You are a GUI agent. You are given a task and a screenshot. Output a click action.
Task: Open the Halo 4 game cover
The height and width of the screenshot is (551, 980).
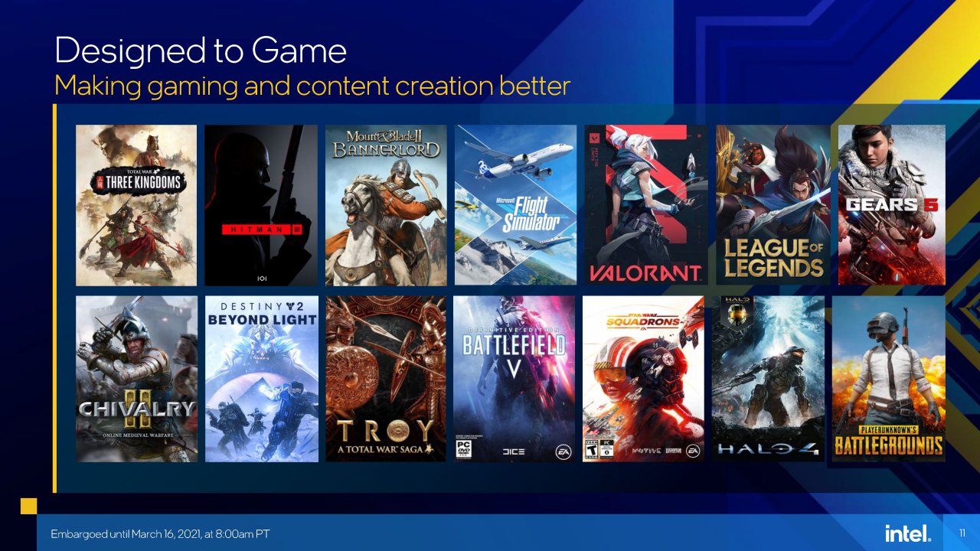pos(769,379)
